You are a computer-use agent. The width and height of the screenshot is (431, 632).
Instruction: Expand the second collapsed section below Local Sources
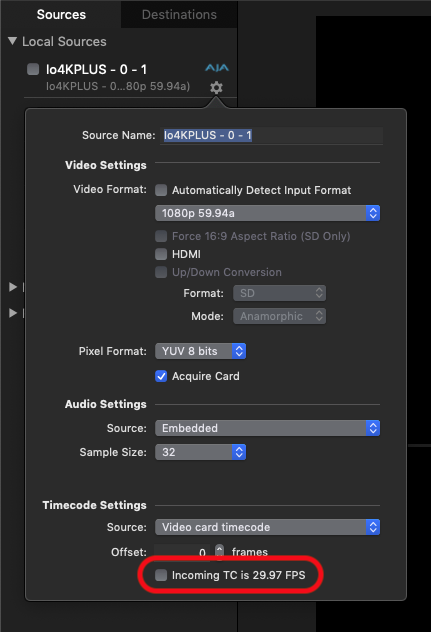pos(13,313)
